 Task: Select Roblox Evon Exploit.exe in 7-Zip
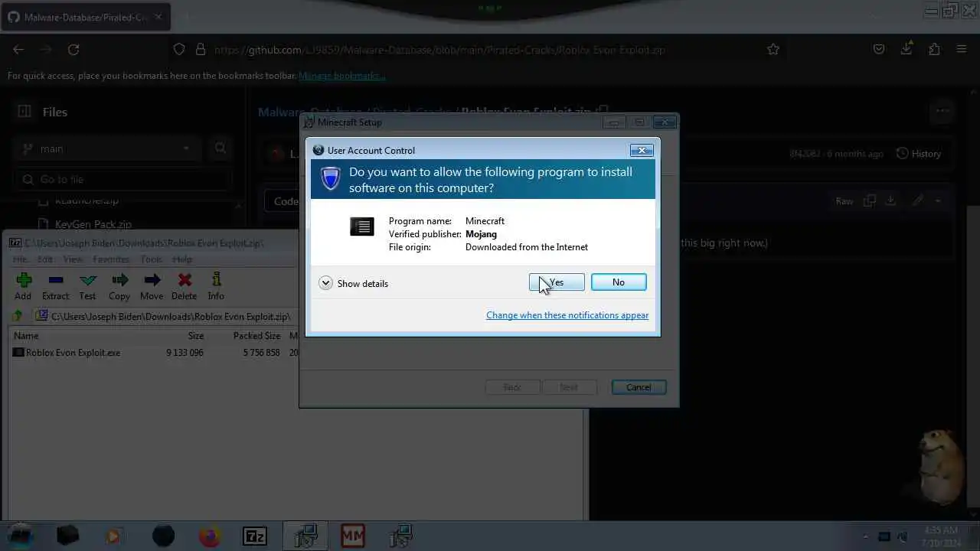73,353
